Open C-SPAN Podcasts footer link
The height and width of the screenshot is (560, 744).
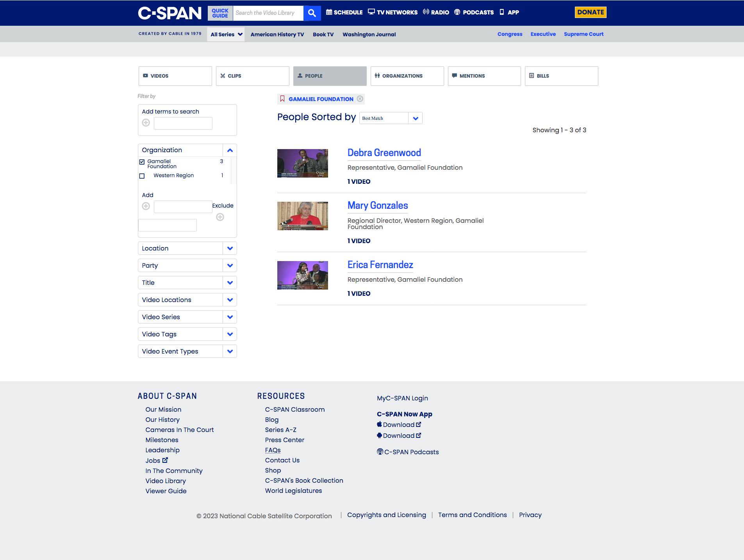click(x=408, y=452)
